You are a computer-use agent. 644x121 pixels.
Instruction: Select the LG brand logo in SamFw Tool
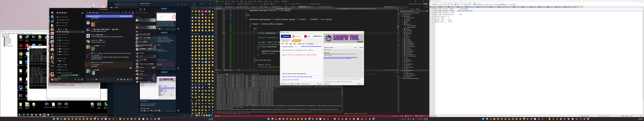click(307, 36)
